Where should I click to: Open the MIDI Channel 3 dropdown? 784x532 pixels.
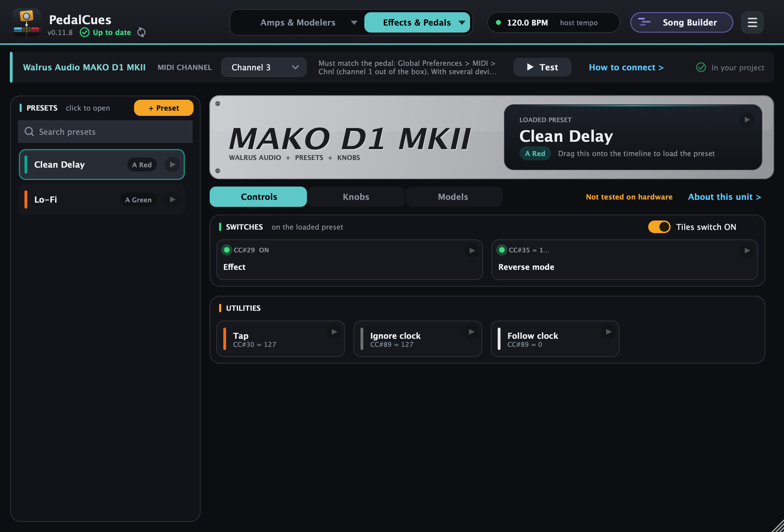(x=264, y=67)
